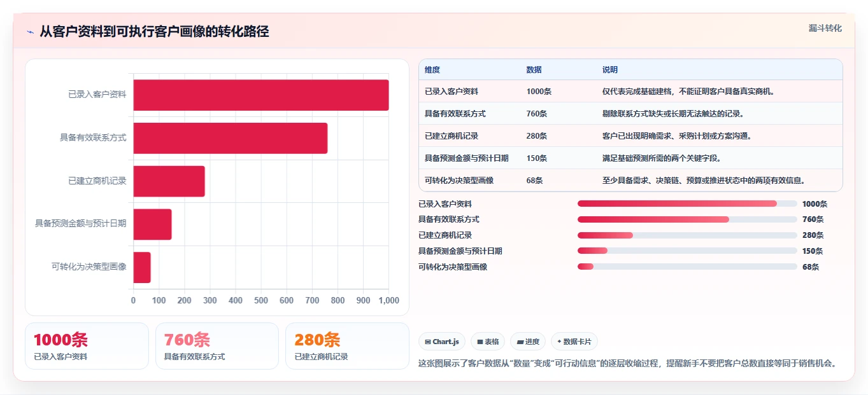Click the table cell 760条
The width and height of the screenshot is (868, 395).
pyautogui.click(x=537, y=114)
